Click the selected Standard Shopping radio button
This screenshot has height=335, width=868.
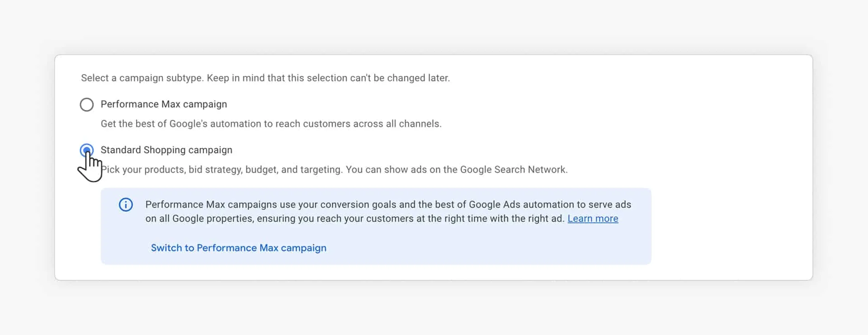[x=87, y=150]
